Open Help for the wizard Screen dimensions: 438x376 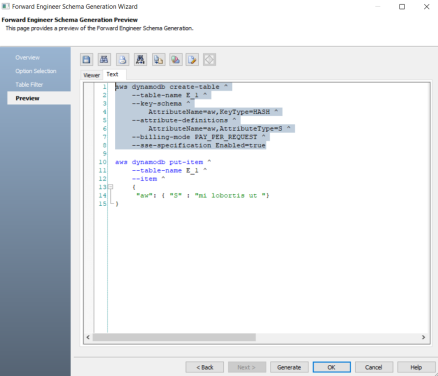[416, 367]
